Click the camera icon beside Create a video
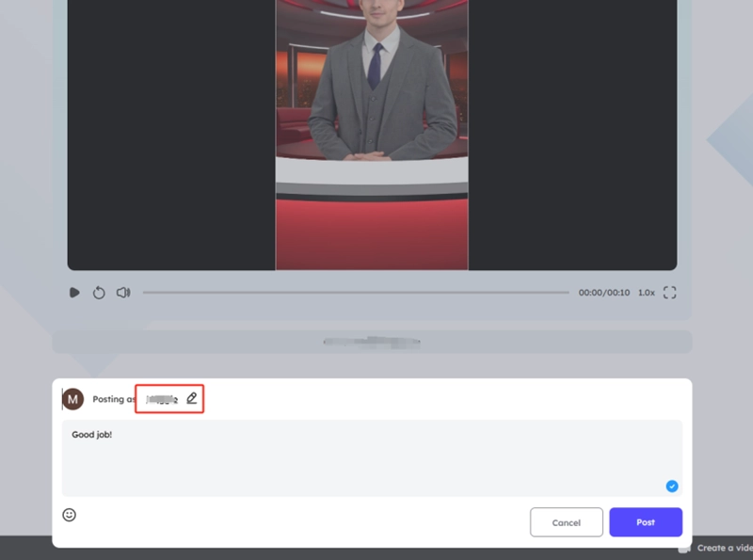Image resolution: width=753 pixels, height=560 pixels. click(x=684, y=548)
